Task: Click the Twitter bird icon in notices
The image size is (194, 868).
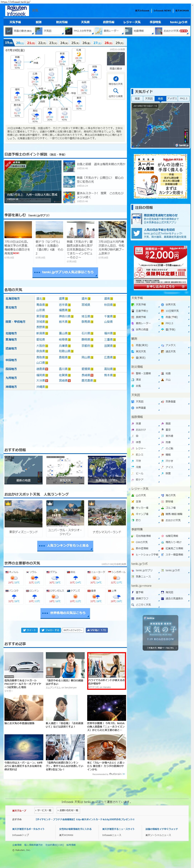Action: tap(136, 233)
